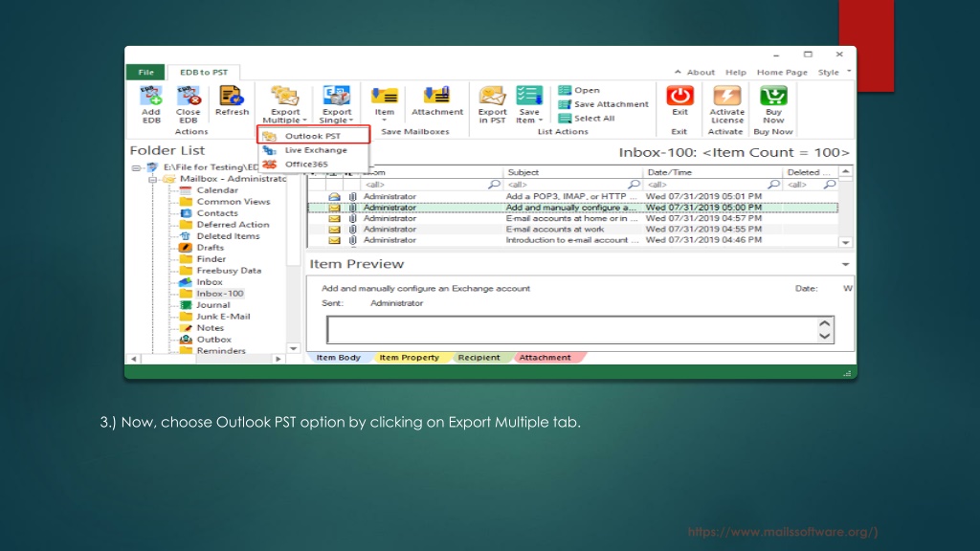Open the Home Page link
Screen dimensions: 980x551
click(x=782, y=72)
